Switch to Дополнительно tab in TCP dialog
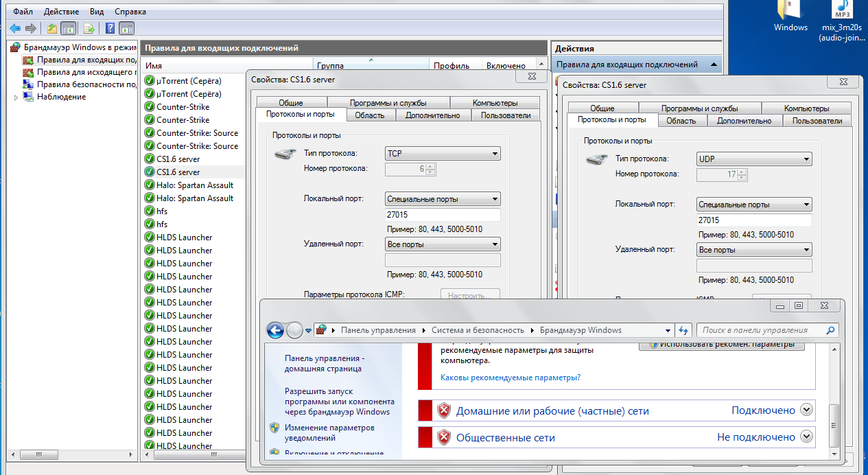Image resolution: width=868 pixels, height=475 pixels. [x=433, y=115]
